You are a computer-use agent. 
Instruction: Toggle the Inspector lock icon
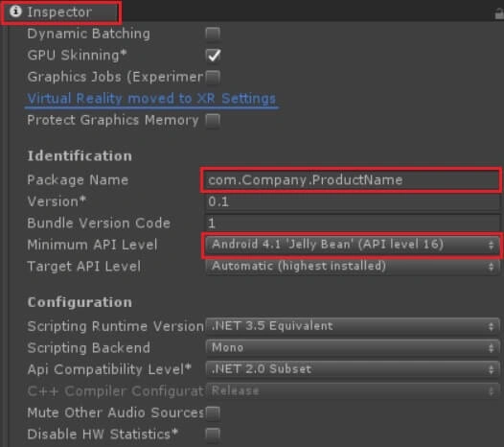click(x=499, y=13)
